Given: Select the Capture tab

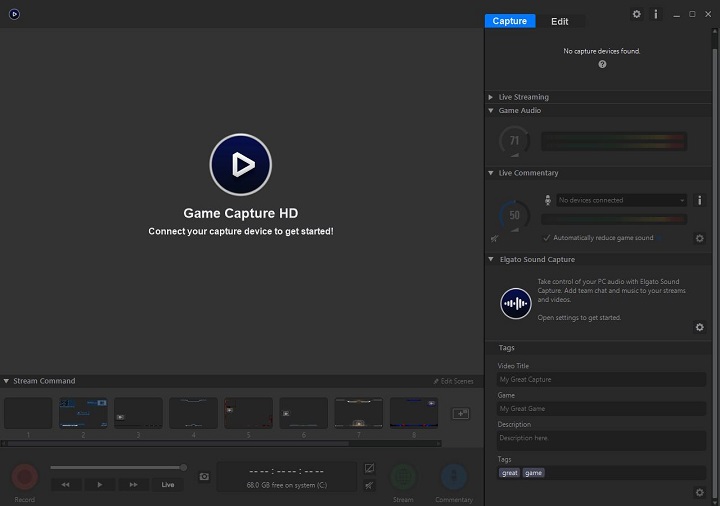Looking at the screenshot, I should pos(510,21).
